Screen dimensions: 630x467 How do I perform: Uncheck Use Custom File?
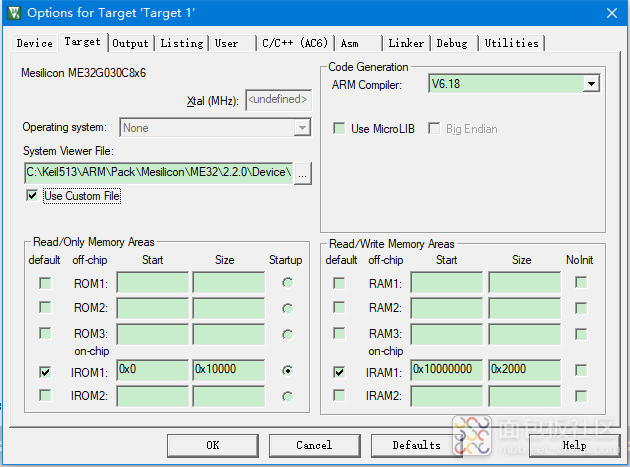point(32,196)
